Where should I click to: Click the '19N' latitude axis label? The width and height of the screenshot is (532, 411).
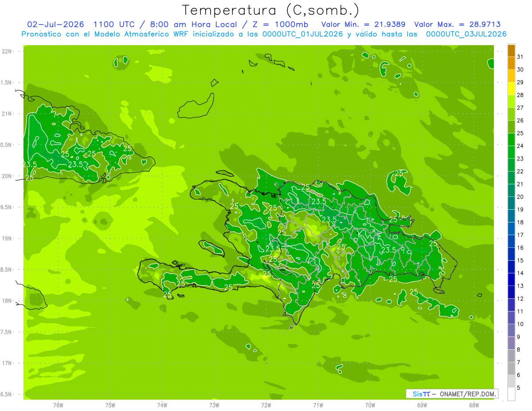7,239
